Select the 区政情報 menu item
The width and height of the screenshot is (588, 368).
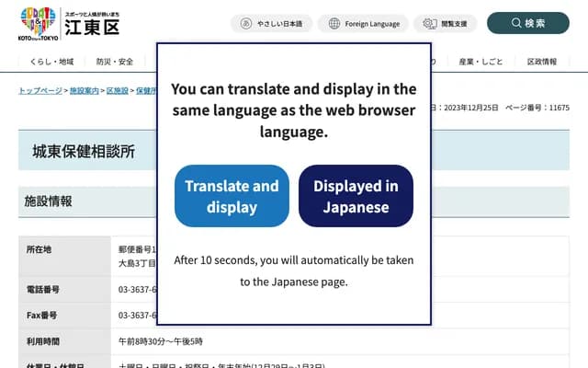[x=542, y=62]
